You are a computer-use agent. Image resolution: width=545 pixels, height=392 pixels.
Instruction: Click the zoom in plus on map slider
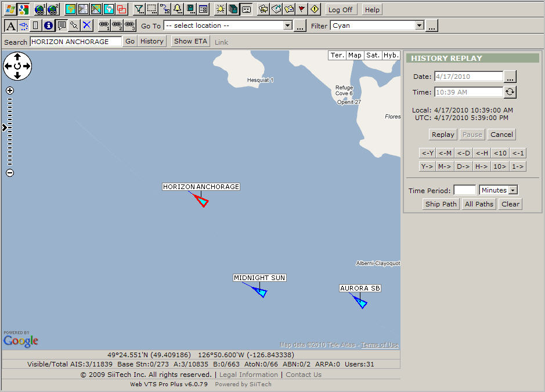(10, 90)
